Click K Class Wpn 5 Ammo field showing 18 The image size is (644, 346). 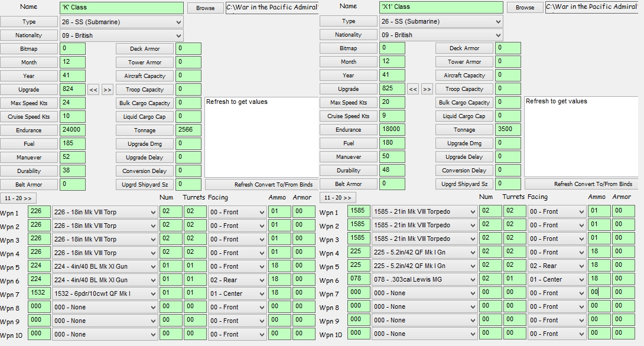(279, 266)
